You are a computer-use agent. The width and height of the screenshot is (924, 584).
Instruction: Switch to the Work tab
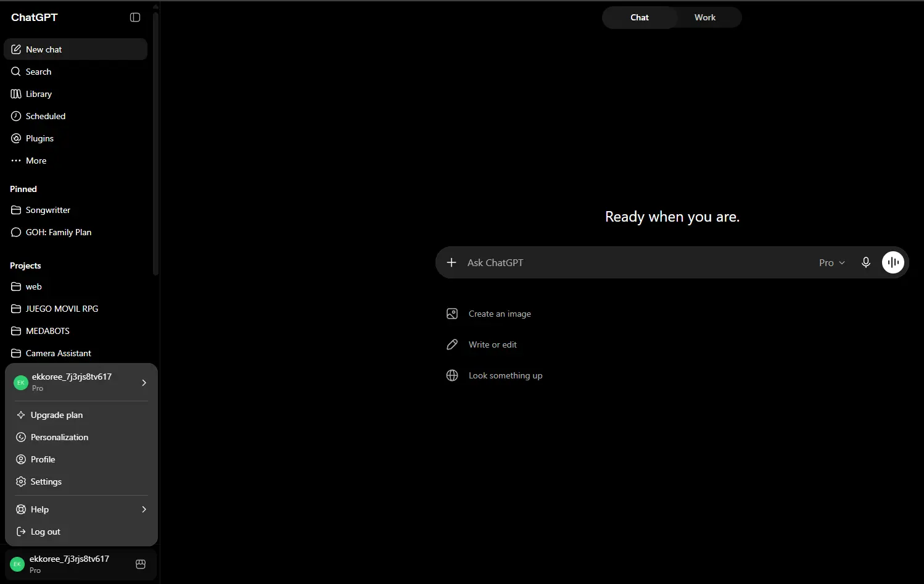point(705,17)
